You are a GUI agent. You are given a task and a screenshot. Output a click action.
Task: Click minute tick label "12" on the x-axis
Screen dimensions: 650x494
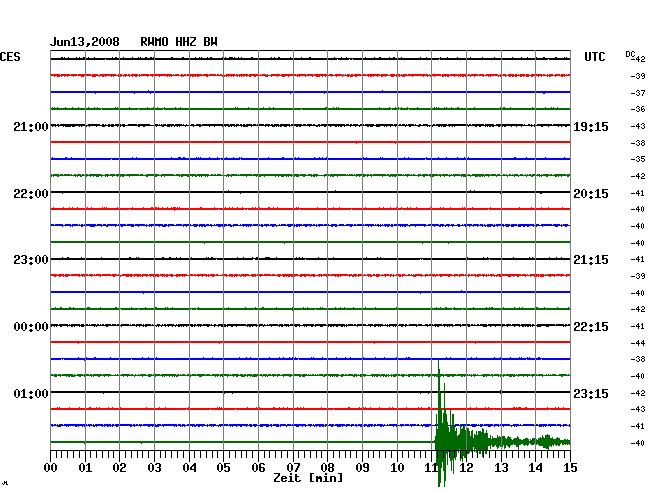click(x=466, y=467)
